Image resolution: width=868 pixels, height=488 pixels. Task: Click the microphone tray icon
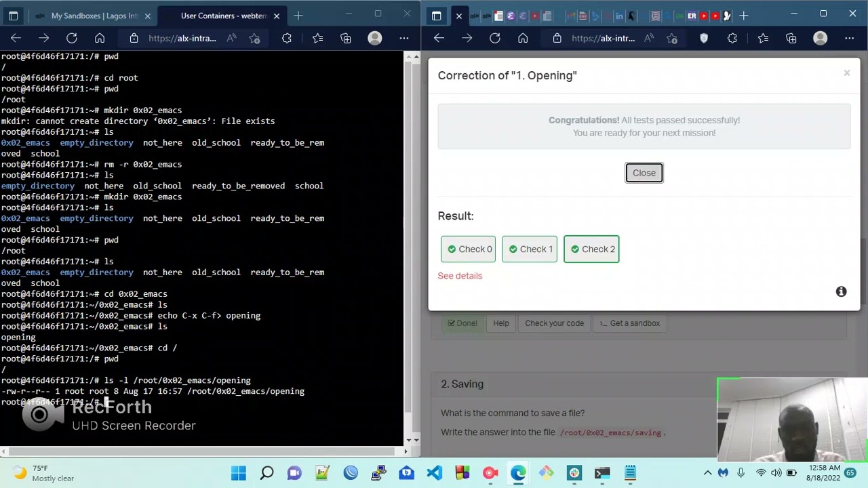click(741, 473)
